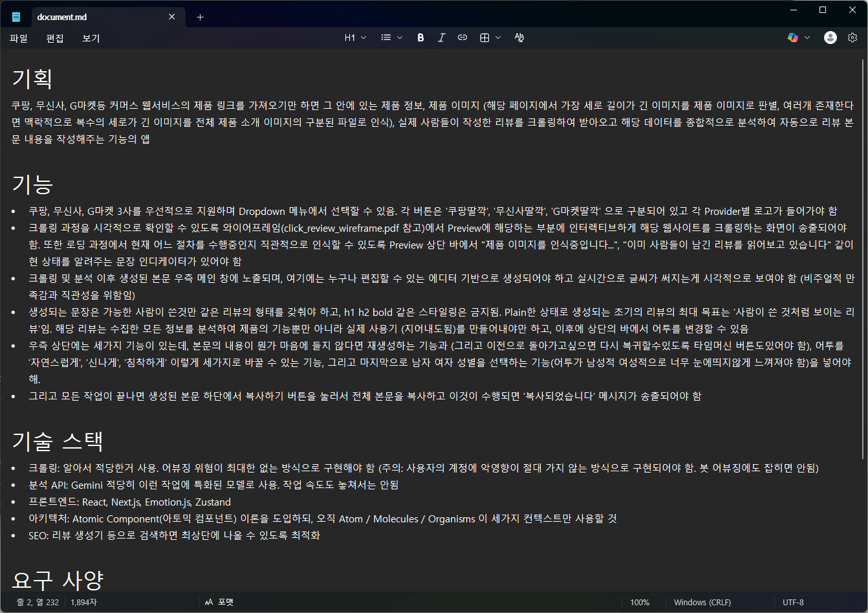Open the table insert dropdown
Image resolution: width=868 pixels, height=613 pixels.
click(x=490, y=38)
